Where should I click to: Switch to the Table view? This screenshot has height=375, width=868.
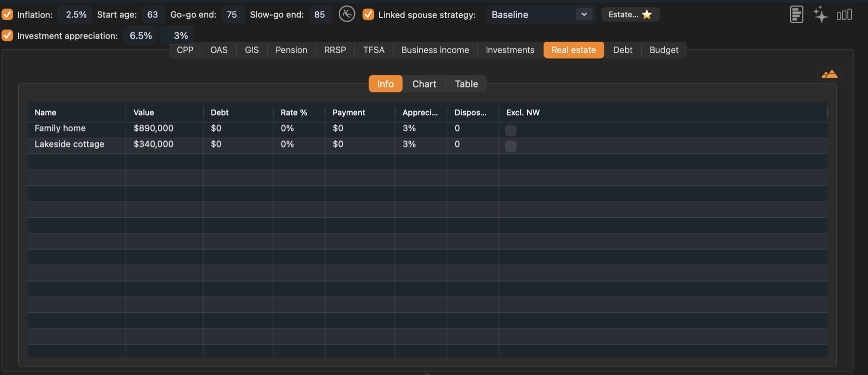(467, 84)
